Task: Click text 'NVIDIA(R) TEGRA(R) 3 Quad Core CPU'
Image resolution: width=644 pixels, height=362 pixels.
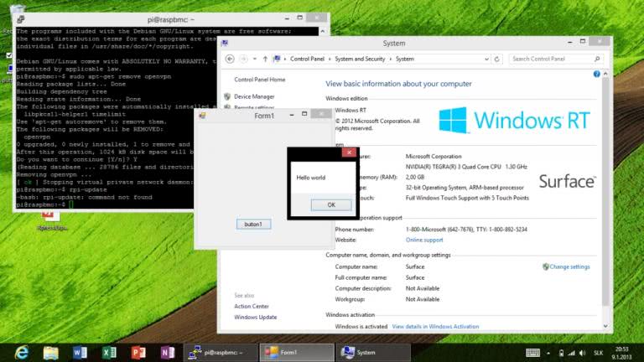Action: pyautogui.click(x=454, y=167)
